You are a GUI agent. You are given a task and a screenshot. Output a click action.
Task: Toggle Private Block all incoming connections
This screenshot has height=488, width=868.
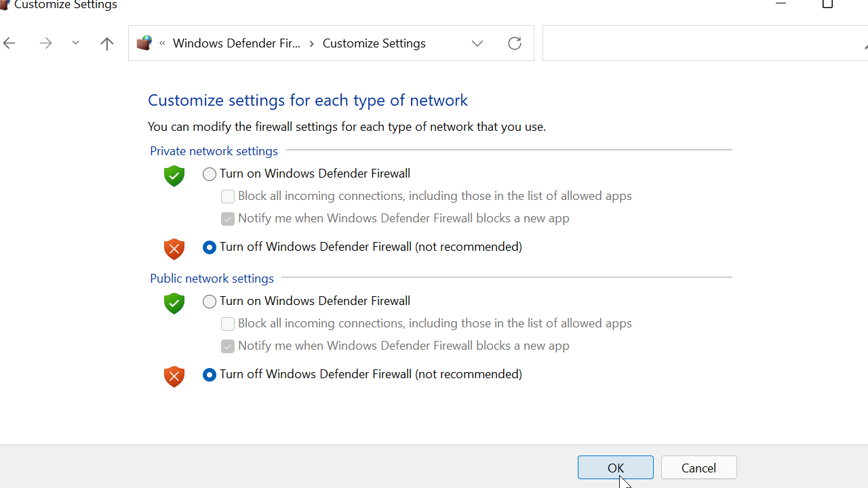228,197
